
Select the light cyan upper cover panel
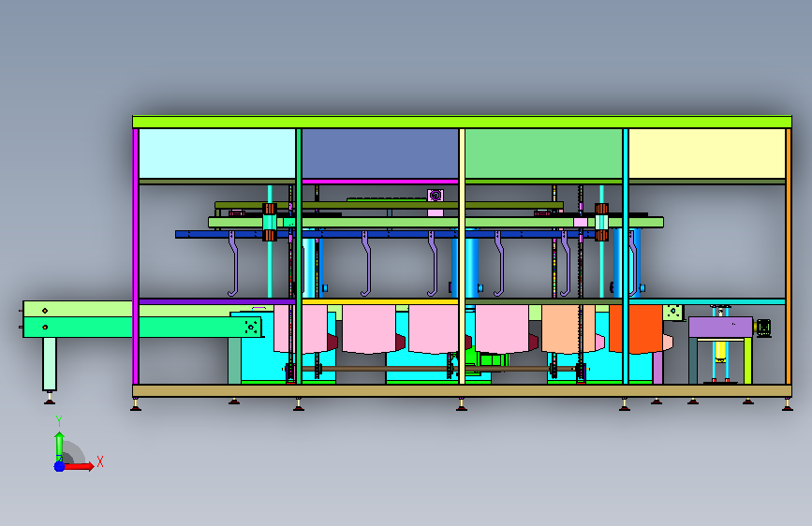[217, 153]
